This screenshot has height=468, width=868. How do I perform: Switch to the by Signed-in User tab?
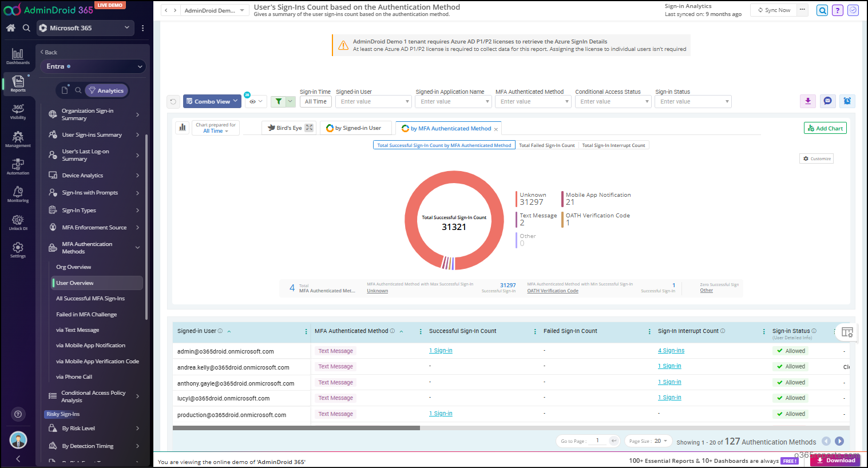357,128
